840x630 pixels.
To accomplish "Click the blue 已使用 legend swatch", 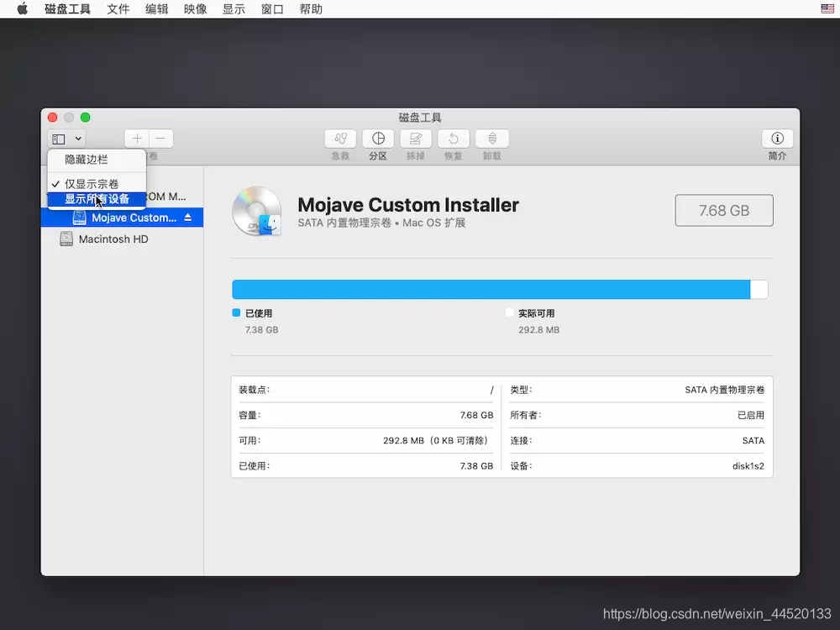I will point(236,312).
